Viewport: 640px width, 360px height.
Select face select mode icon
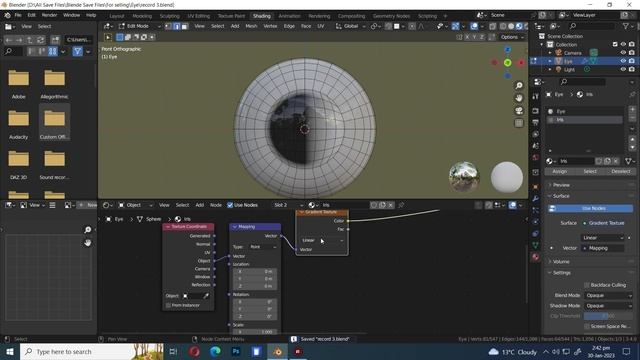184,26
